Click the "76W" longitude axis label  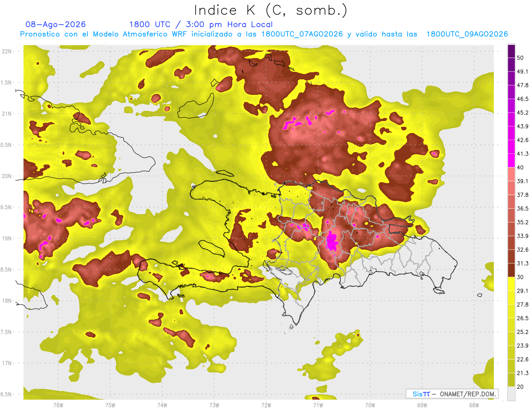tap(58, 405)
